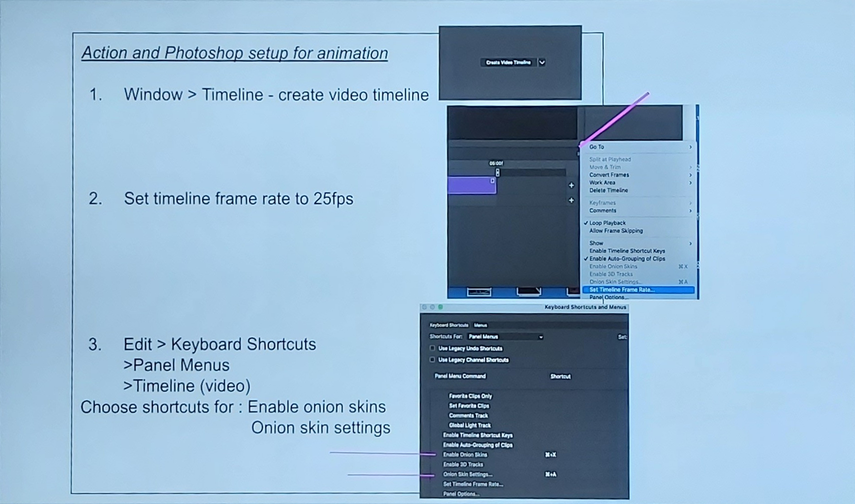This screenshot has width=855, height=504.
Task: Expand the Show submenu
Action: tap(638, 243)
